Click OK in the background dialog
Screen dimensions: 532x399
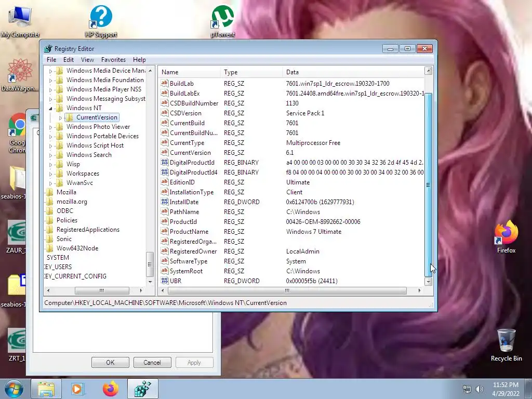coord(110,362)
